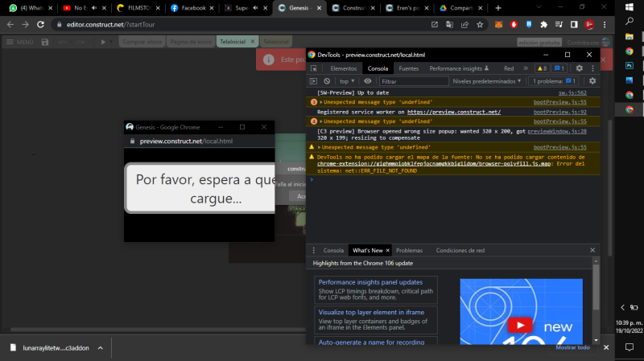
Task: Select Condiciones de red drawer tab
Action: [460, 250]
